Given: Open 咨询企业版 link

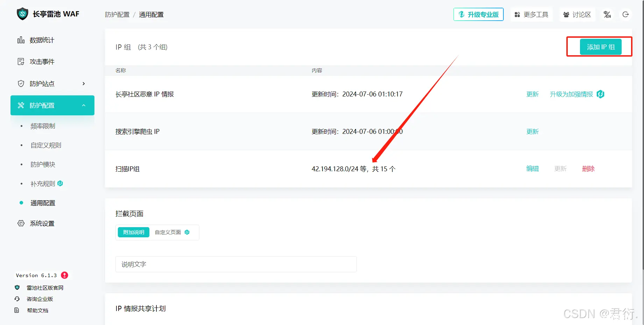Looking at the screenshot, I should tap(40, 299).
